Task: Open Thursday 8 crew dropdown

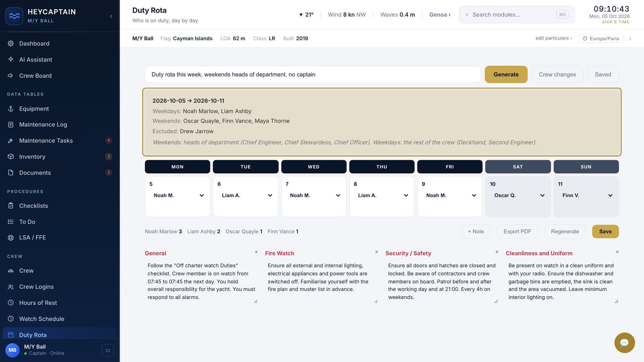Action: pos(382,195)
